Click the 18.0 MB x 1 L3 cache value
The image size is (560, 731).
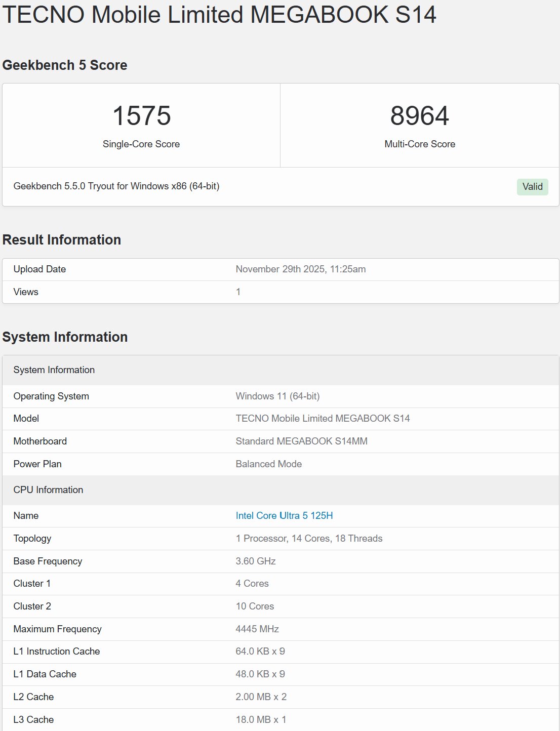tap(261, 720)
